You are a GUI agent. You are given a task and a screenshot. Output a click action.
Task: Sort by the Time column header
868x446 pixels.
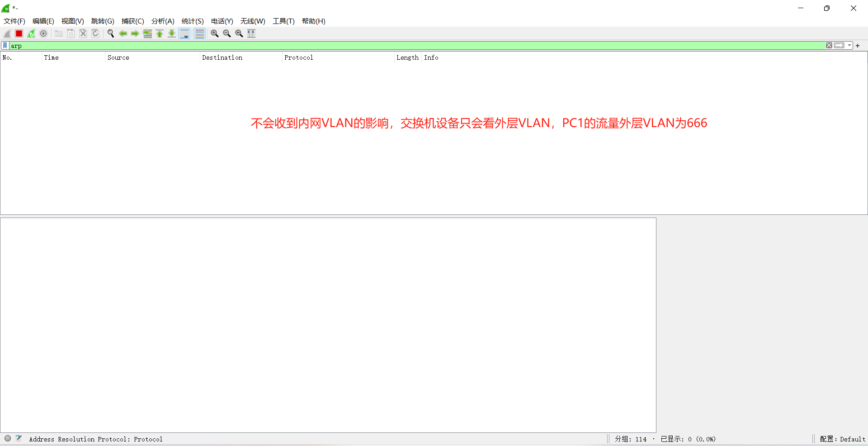[73, 57]
